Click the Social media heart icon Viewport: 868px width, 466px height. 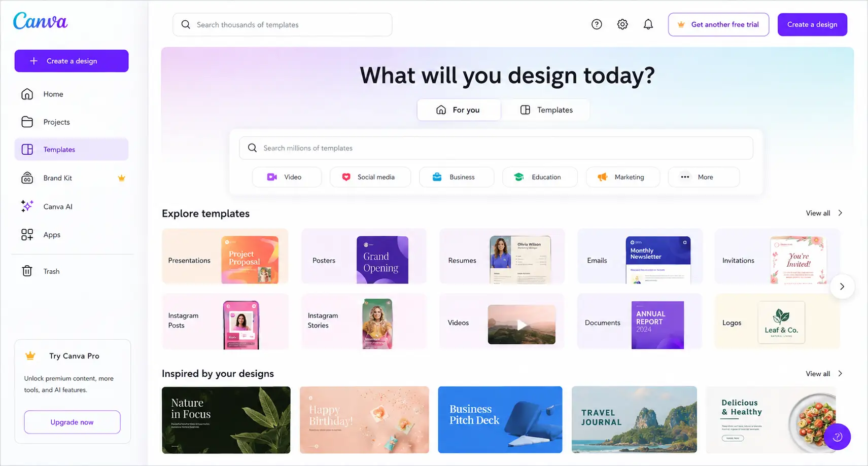pyautogui.click(x=346, y=177)
